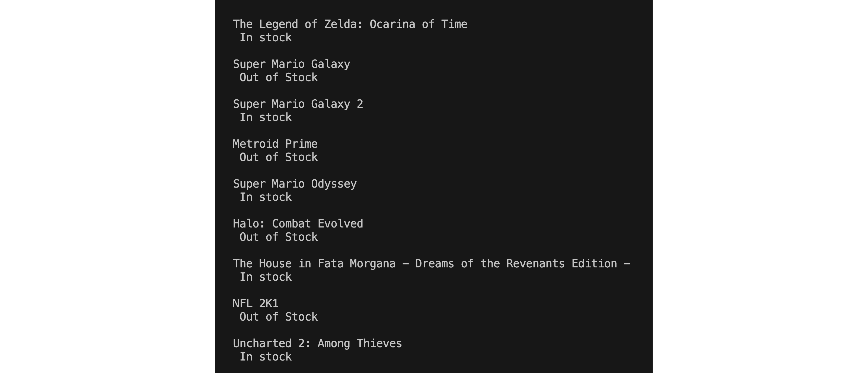
Task: Click In stock under Super Mario Odyssey
Action: click(266, 197)
